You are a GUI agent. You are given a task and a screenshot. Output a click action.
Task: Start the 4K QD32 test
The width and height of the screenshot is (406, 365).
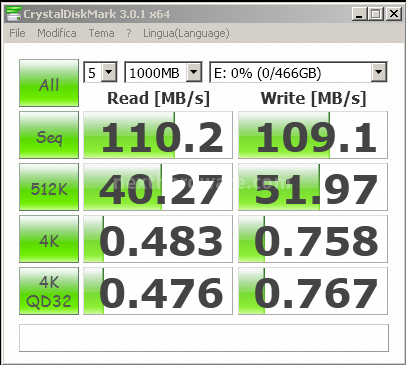49,291
